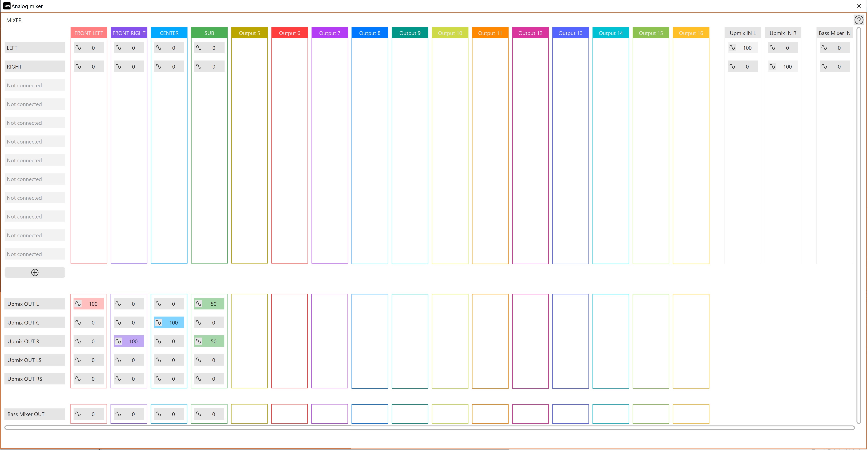The width and height of the screenshot is (868, 450).
Task: Toggle phase icon for Upmix OUT R to FRONT RIGHT
Action: (118, 341)
